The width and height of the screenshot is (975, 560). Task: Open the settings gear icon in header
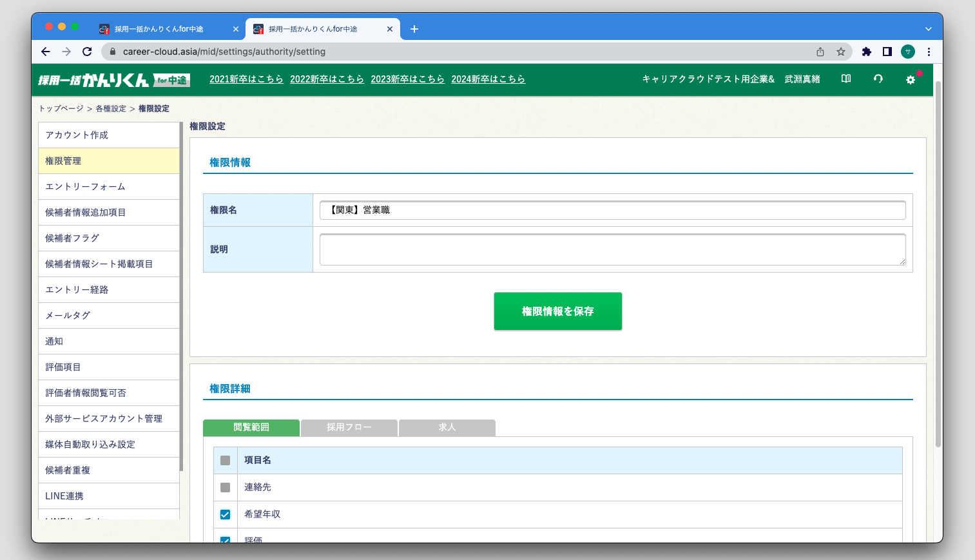(x=911, y=79)
